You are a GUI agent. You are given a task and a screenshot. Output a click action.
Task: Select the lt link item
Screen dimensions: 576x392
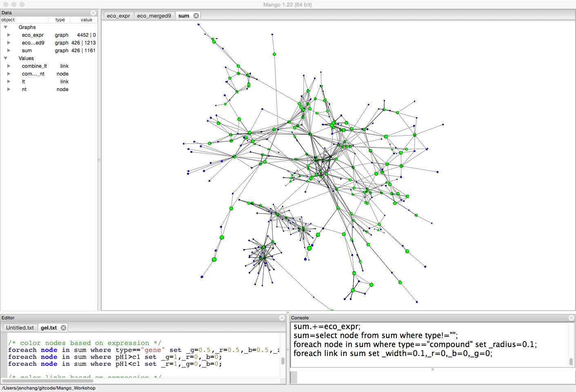coord(24,82)
